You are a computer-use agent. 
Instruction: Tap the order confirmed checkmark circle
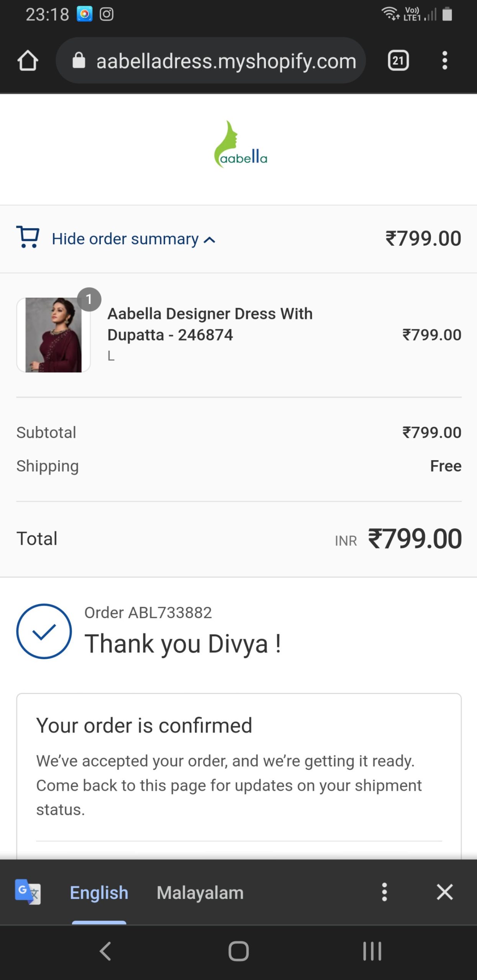pyautogui.click(x=44, y=631)
